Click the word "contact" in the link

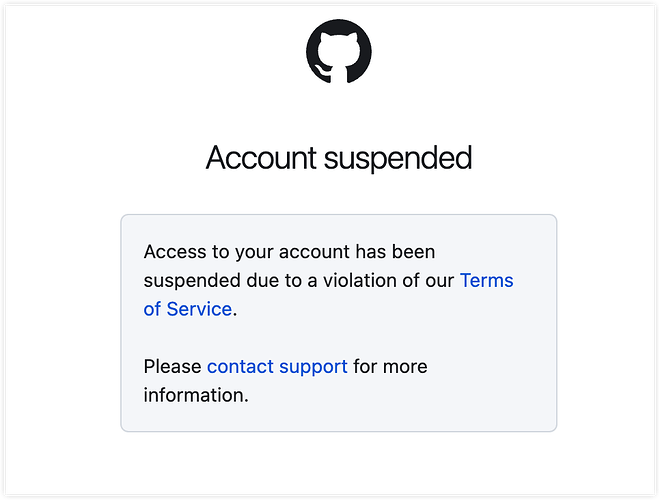click(x=240, y=367)
